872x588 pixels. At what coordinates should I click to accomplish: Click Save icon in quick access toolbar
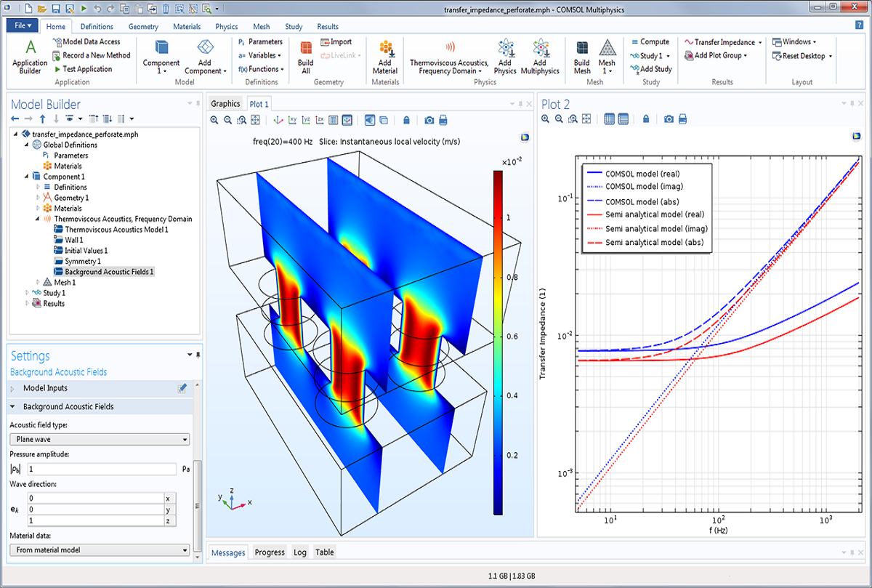coord(56,9)
